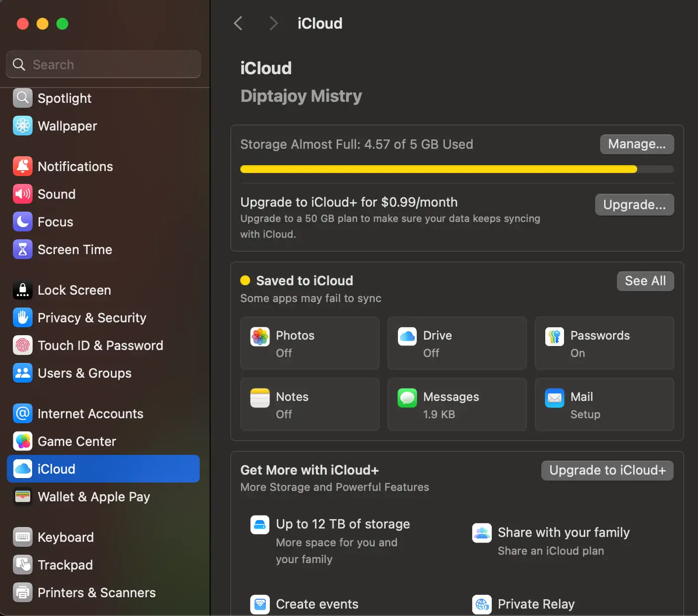Click the Manage... storage button
Viewport: 698px width, 616px height.
(x=637, y=144)
